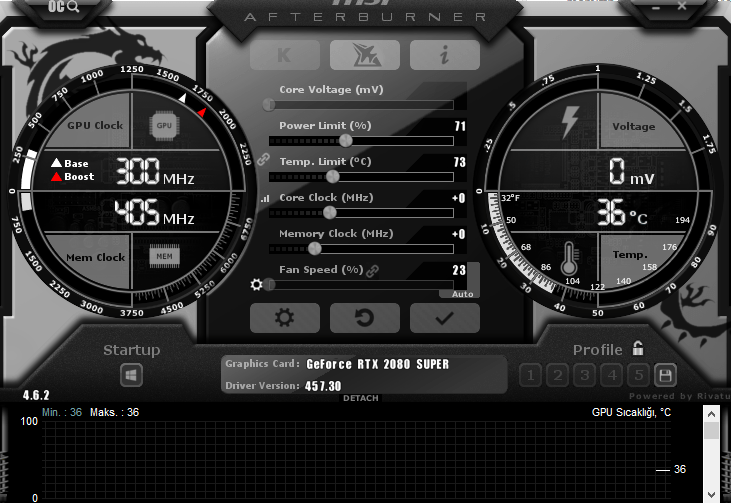The image size is (731, 503).
Task: Click the Temp. Limit value 73
Action: 460,162
